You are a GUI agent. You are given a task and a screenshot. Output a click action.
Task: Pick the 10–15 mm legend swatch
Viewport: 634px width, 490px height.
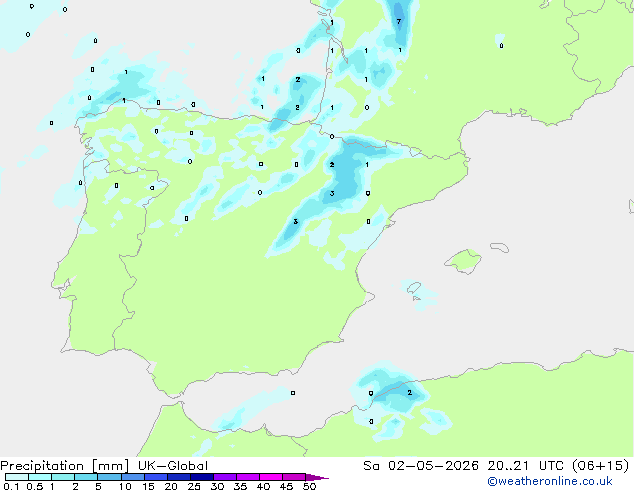(x=132, y=477)
